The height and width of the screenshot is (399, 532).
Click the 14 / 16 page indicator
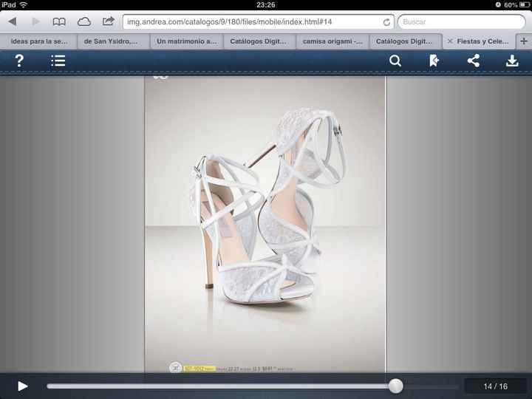(x=495, y=386)
